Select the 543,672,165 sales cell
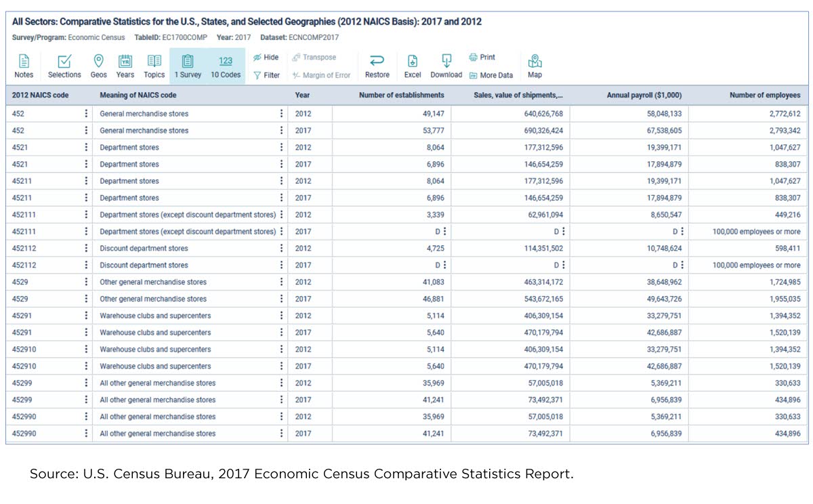Screen dimensions: 813x504 pos(510,299)
